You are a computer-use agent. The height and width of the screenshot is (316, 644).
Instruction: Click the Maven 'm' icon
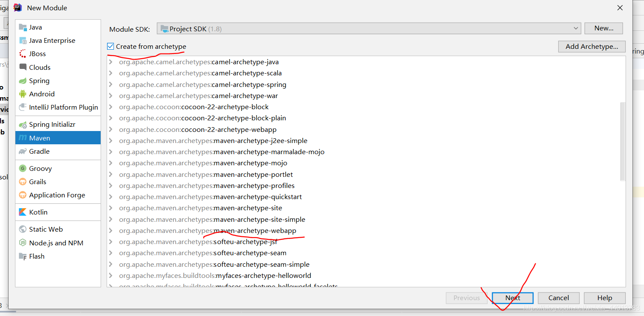click(x=23, y=138)
